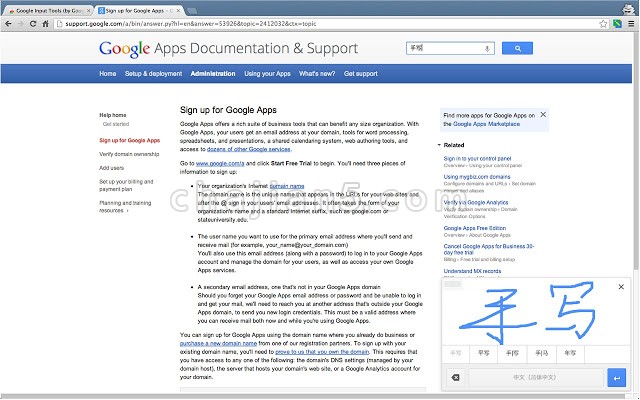
Task: Click Get started in the sidebar
Action: 116,124
